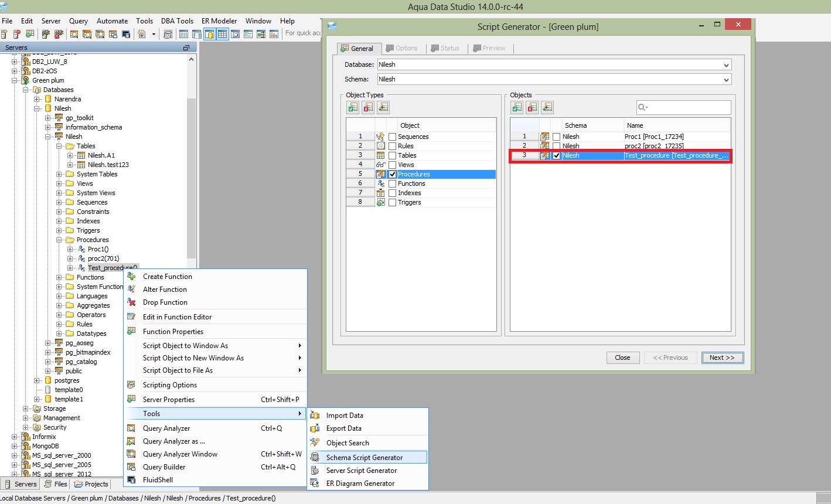Click the MongoDB server icon in tree
The height and width of the screenshot is (504, 831).
tap(25, 446)
